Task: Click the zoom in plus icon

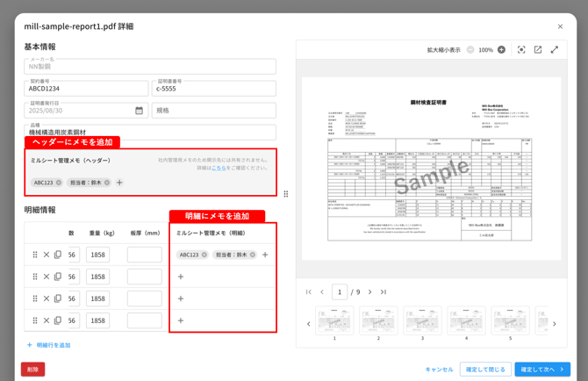Action: (x=501, y=49)
